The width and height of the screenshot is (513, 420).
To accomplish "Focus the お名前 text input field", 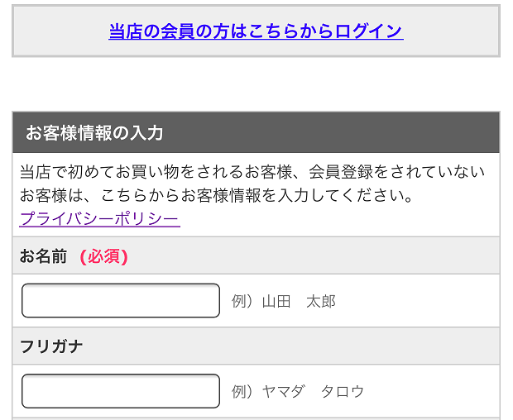I will [121, 301].
